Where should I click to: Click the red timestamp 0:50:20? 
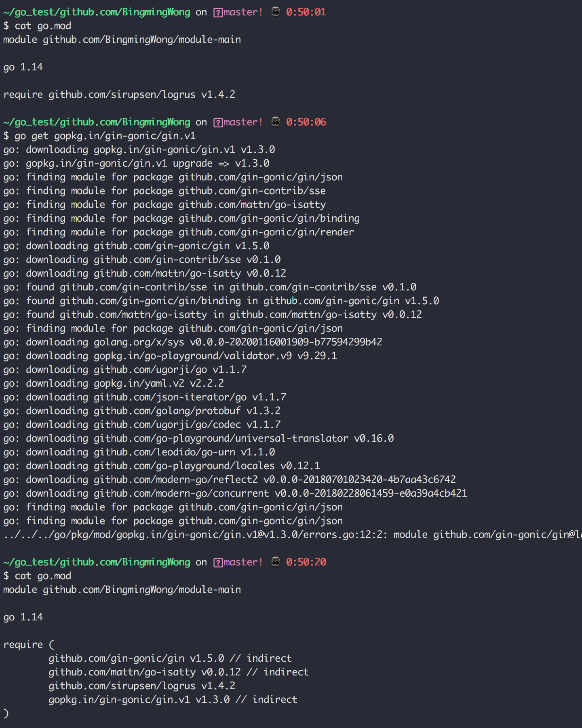point(306,562)
